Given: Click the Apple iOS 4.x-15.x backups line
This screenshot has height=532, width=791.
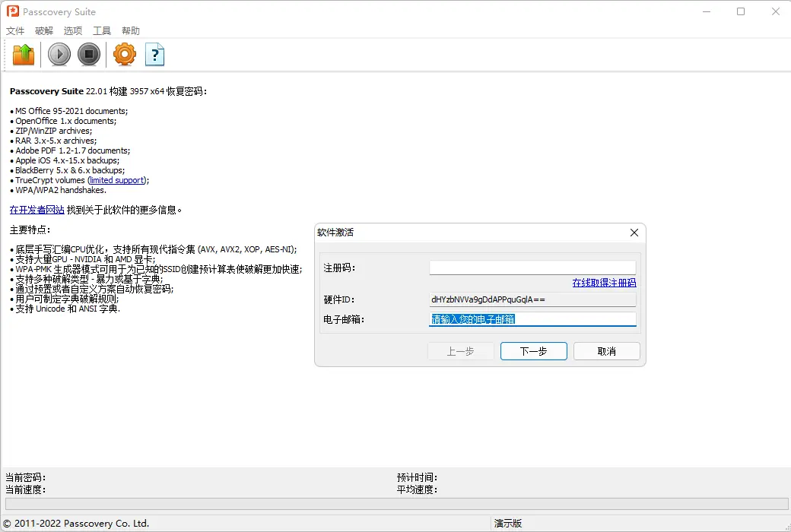Looking at the screenshot, I should pyautogui.click(x=67, y=160).
